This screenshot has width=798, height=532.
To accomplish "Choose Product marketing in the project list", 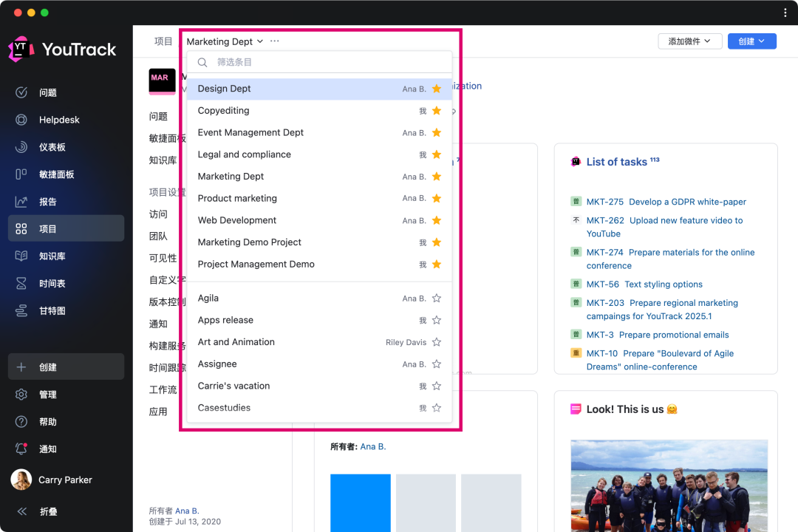I will pyautogui.click(x=319, y=198).
